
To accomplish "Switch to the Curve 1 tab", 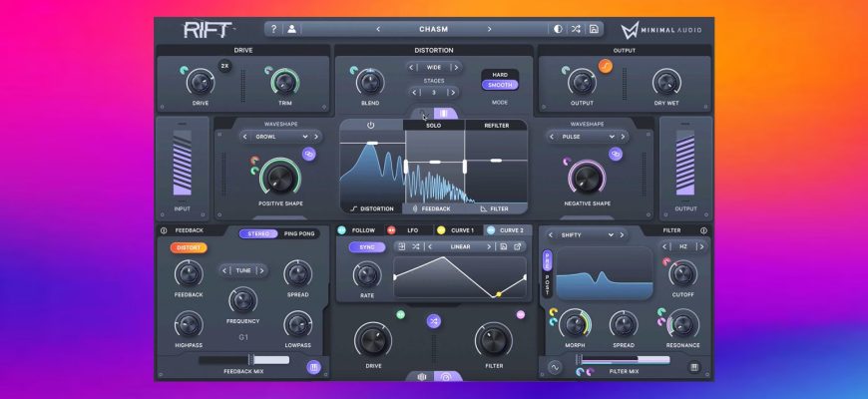I will point(459,230).
